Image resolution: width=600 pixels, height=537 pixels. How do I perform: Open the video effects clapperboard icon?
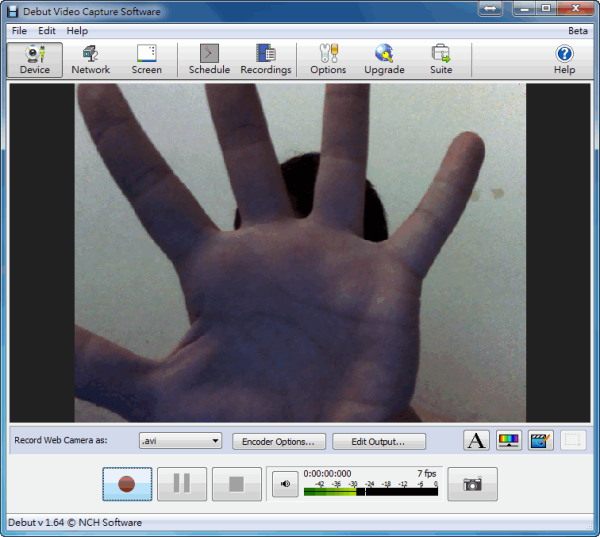(540, 441)
